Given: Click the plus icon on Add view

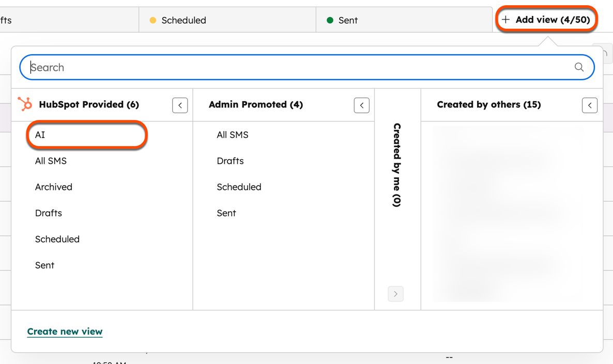Looking at the screenshot, I should click(507, 19).
